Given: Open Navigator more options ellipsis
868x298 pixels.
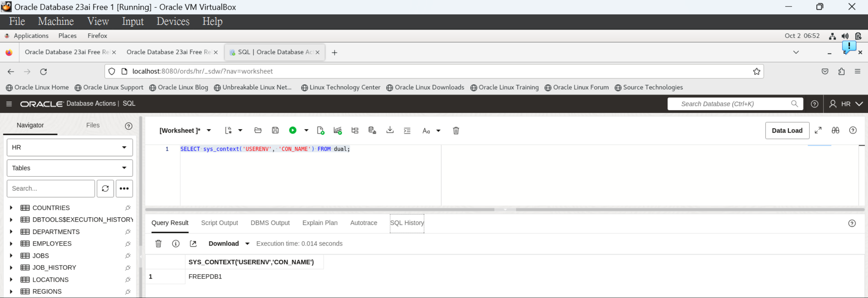Looking at the screenshot, I should [124, 188].
